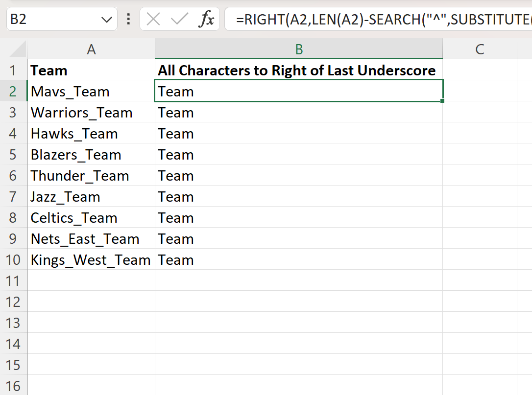Image resolution: width=532 pixels, height=395 pixels.
Task: Select column header B
Action: coord(299,49)
